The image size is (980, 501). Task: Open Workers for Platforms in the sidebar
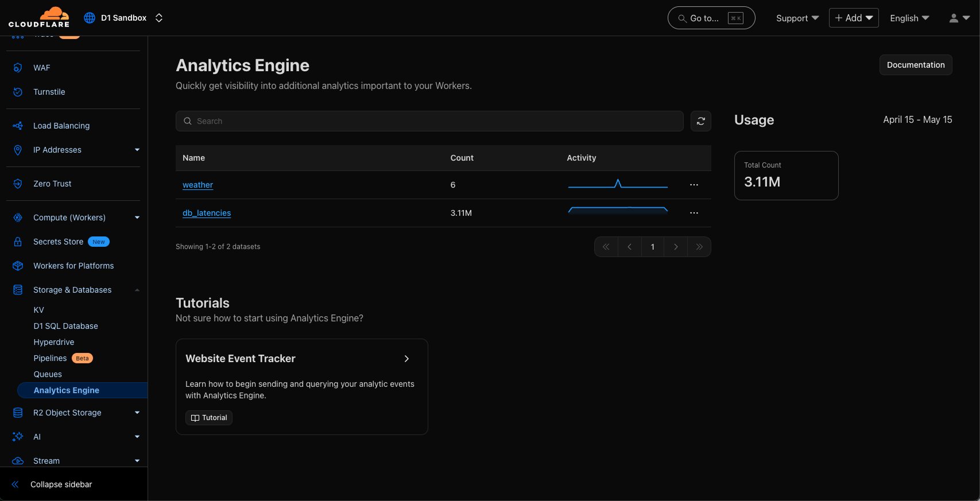click(x=73, y=266)
